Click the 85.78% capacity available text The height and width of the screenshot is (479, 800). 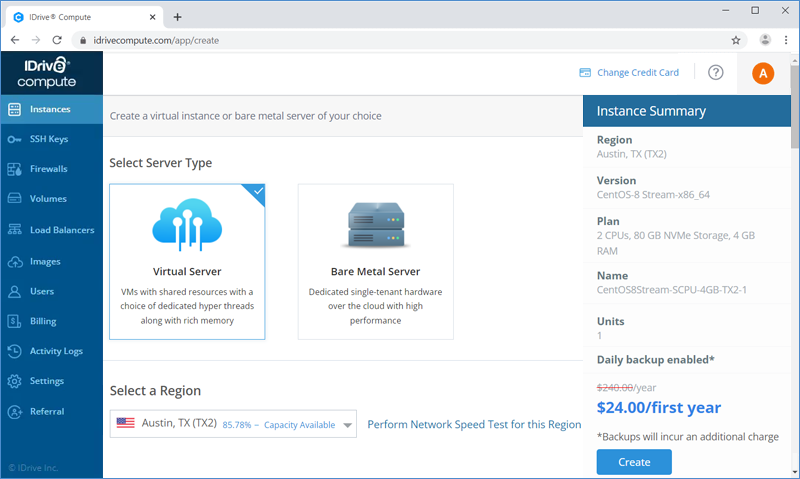pos(279,425)
